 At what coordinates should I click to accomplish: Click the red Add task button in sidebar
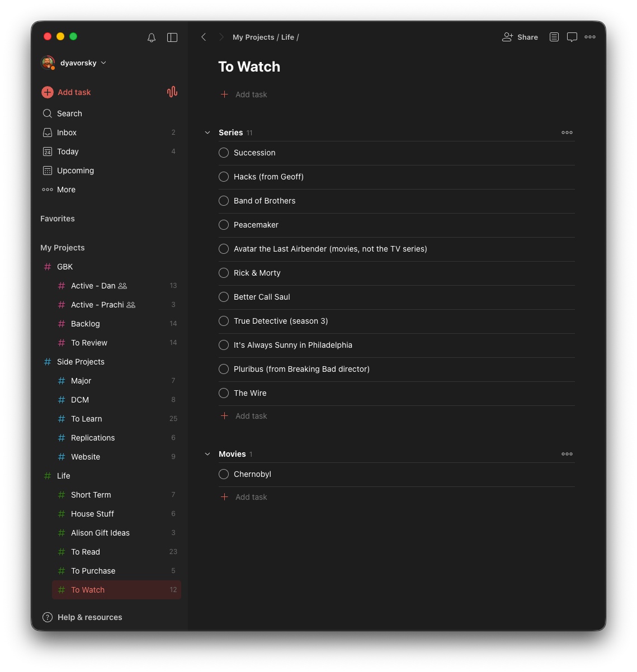66,92
